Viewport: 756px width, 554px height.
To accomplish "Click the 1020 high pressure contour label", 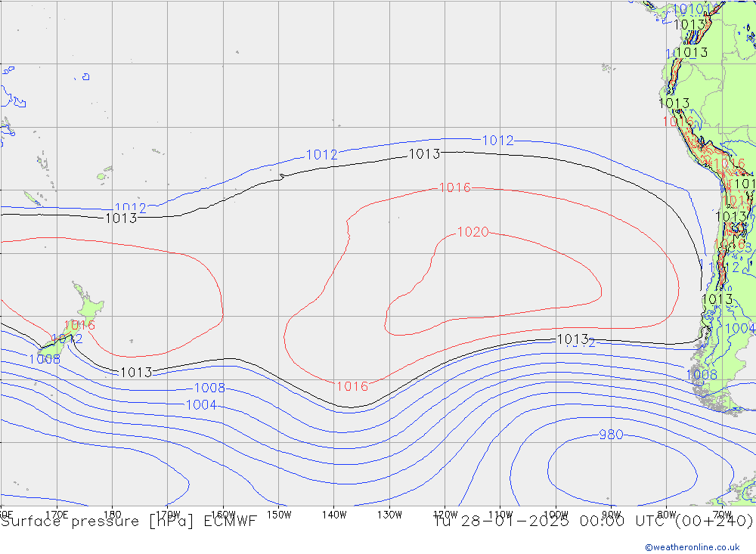I will click(x=472, y=232).
